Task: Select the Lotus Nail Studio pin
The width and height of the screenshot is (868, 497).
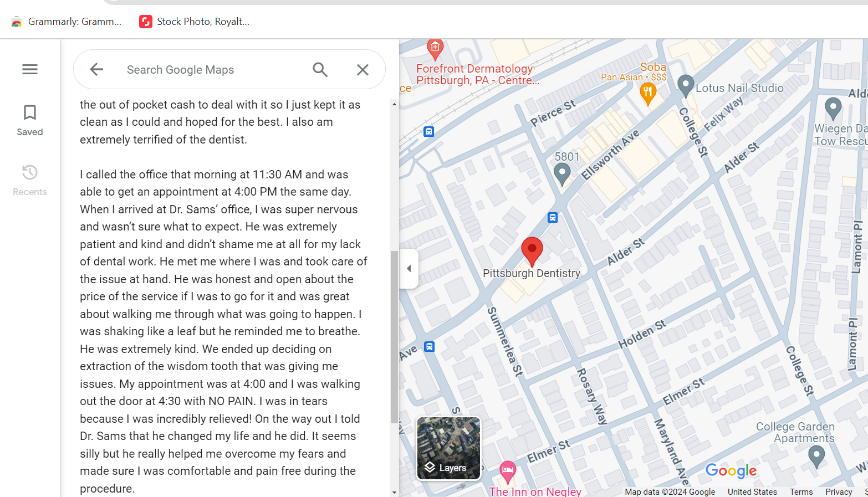Action: [x=686, y=86]
